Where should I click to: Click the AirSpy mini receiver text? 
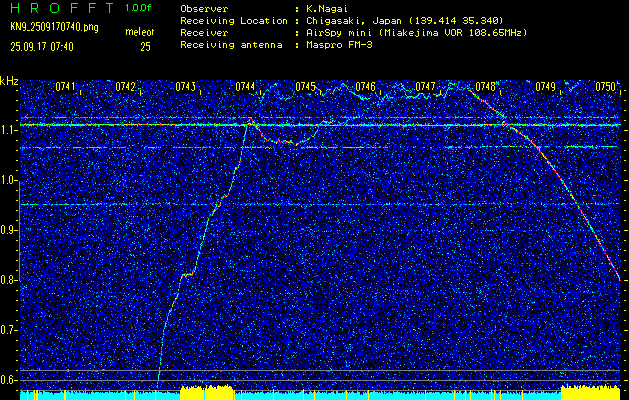pos(416,33)
